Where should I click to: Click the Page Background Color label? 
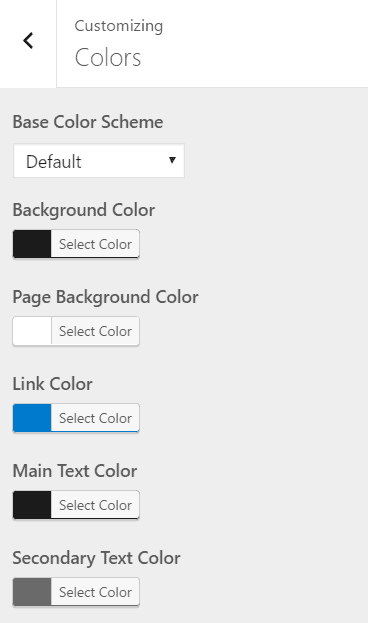coord(105,297)
